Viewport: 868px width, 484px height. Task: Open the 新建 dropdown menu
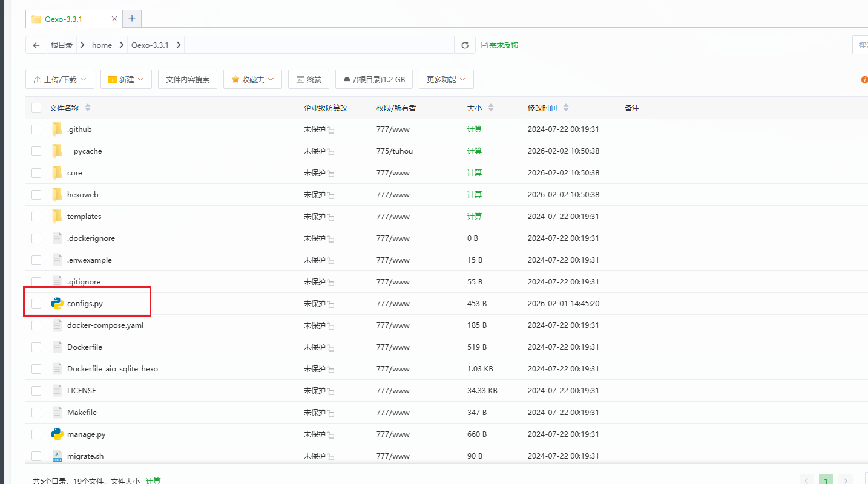(126, 79)
